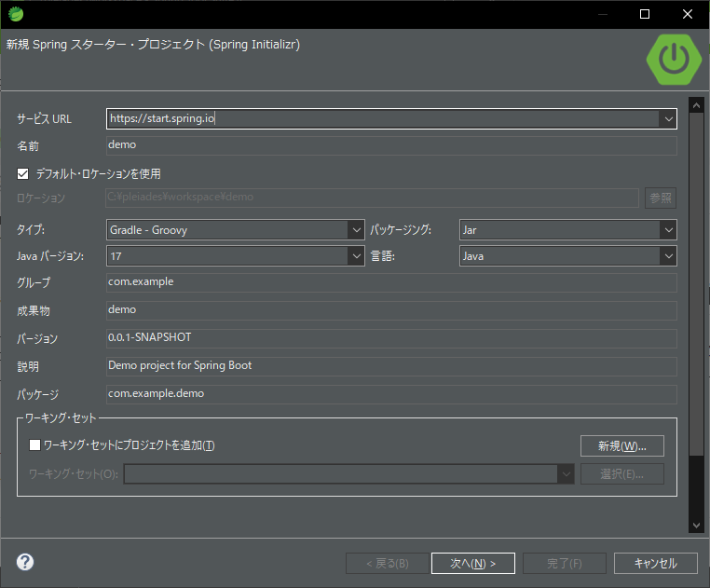
Task: Open the サービス URL dropdown arrow
Action: (x=668, y=119)
